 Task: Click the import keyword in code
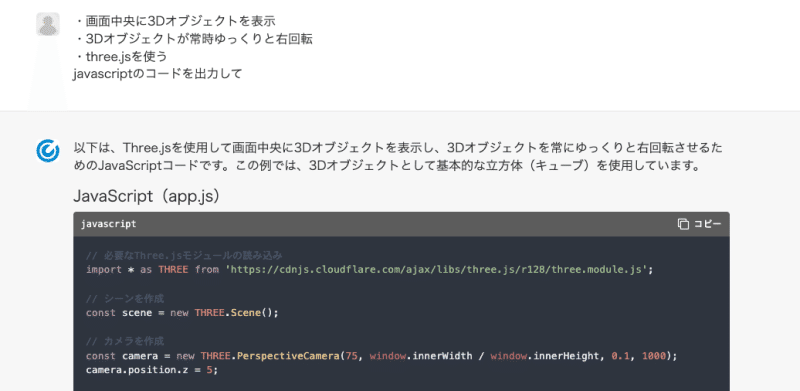tap(104, 269)
